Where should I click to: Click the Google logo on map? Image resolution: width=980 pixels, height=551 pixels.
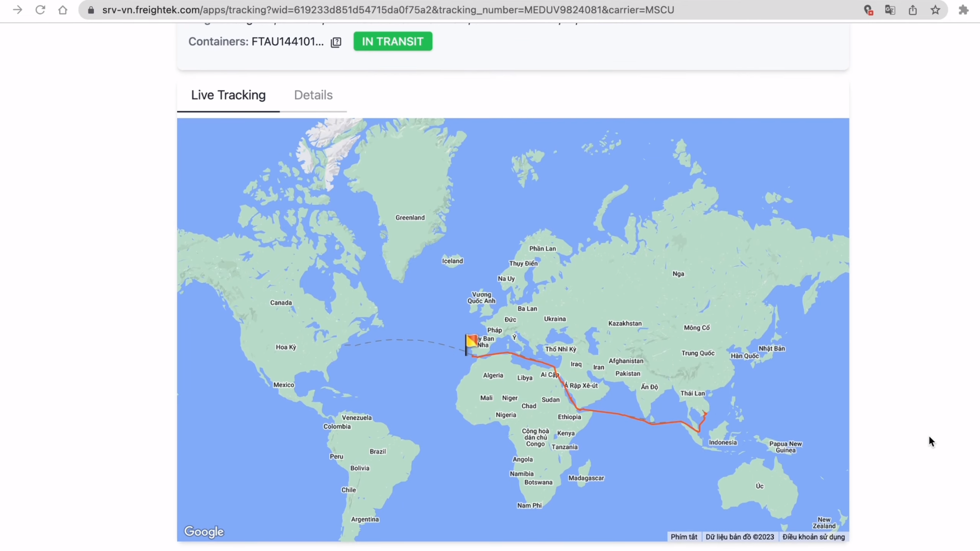tap(204, 532)
